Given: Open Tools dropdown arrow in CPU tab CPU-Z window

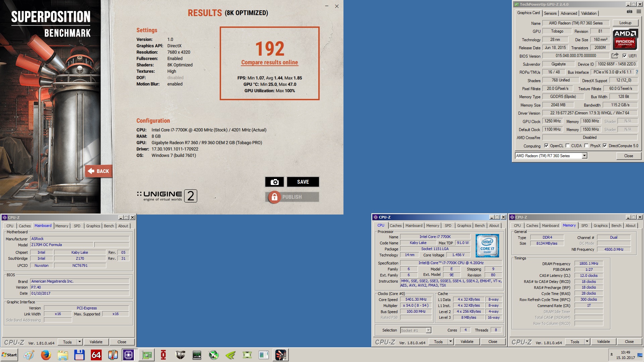Looking at the screenshot, I should click(x=450, y=342).
